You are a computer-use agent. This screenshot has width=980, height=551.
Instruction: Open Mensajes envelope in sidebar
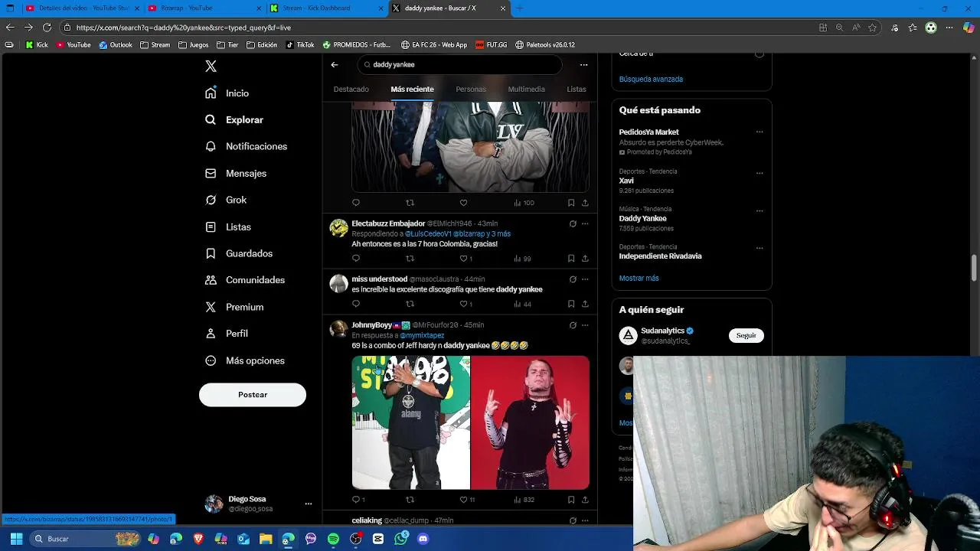tap(236, 174)
